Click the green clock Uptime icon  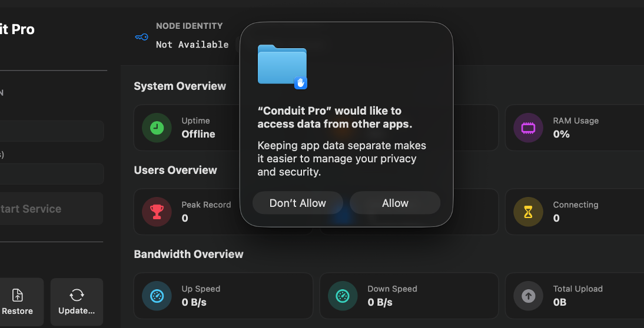(157, 128)
